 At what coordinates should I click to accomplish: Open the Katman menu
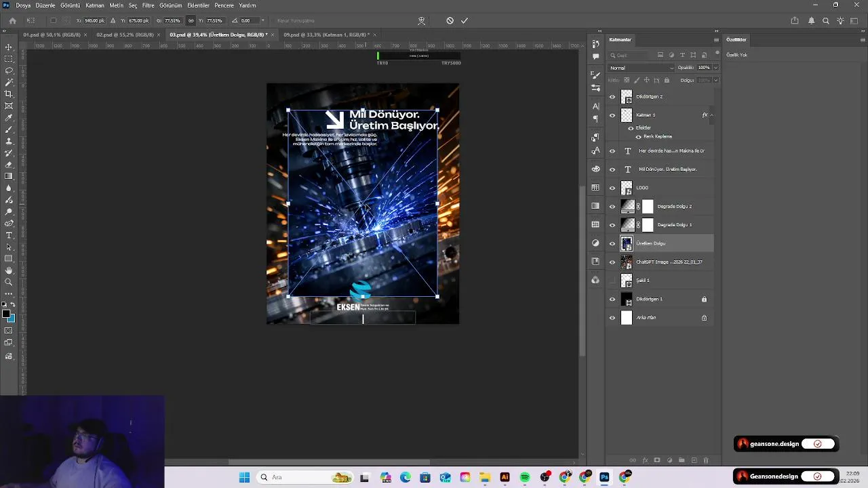[x=95, y=5]
